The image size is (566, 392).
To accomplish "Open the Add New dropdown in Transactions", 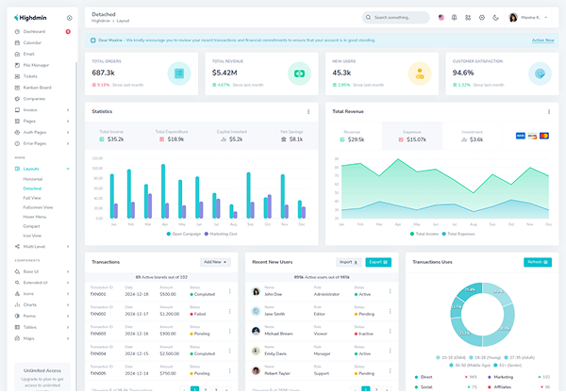I will coord(215,262).
